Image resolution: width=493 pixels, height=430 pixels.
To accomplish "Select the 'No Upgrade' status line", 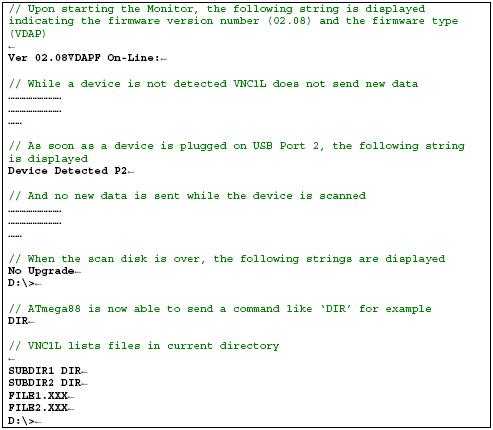I will pyautogui.click(x=41, y=271).
